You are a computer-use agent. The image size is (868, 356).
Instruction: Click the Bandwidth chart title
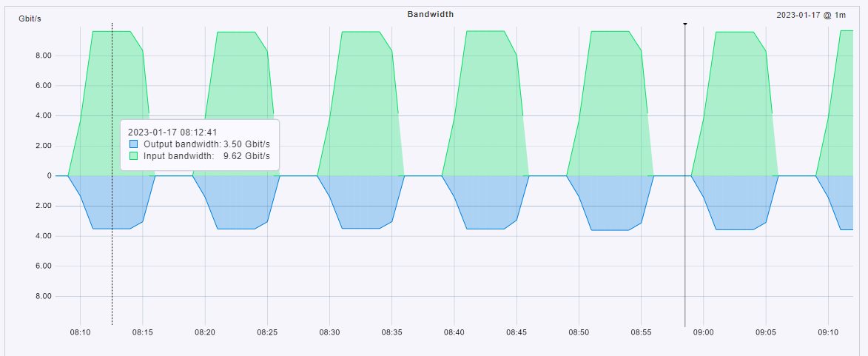[431, 14]
